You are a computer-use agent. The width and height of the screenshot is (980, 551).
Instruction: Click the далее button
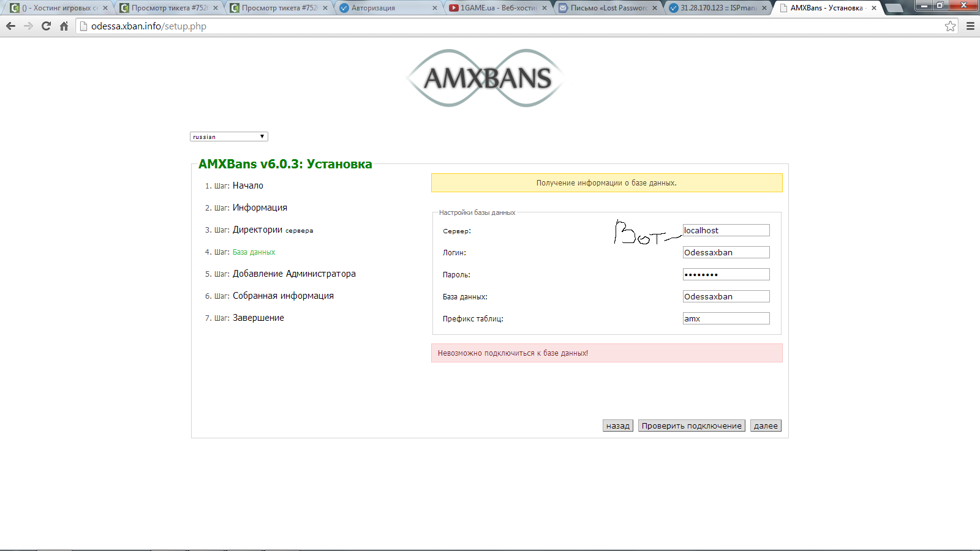[x=766, y=425]
